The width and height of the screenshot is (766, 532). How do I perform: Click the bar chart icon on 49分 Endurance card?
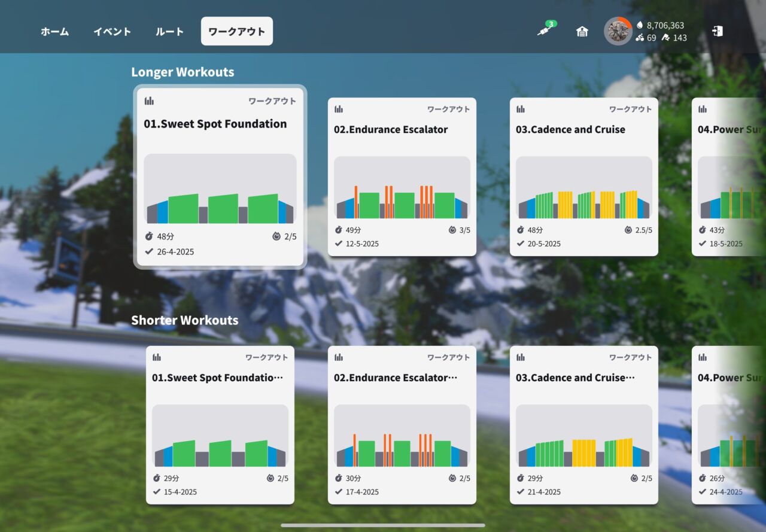click(339, 109)
